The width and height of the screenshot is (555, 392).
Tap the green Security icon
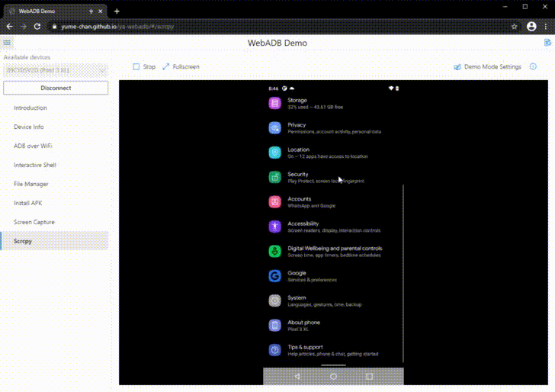pos(274,178)
